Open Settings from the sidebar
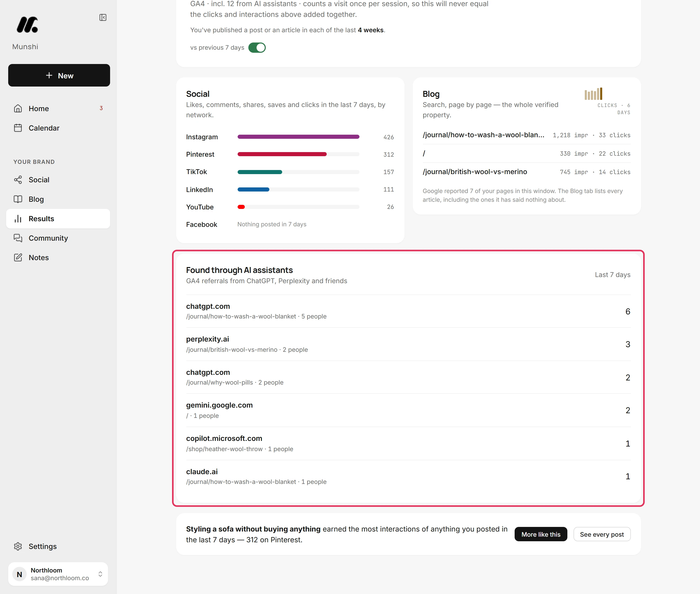700x594 pixels. coord(58,546)
